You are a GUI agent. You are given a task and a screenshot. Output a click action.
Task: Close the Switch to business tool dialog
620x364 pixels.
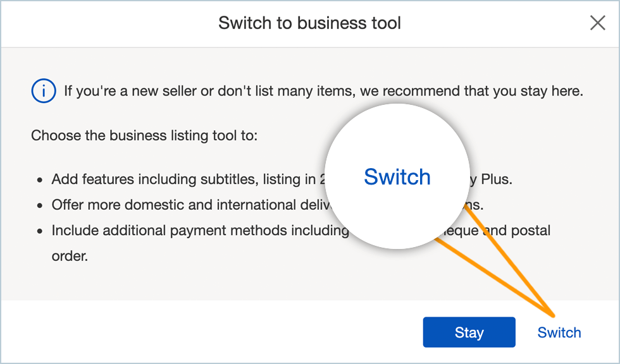point(597,23)
